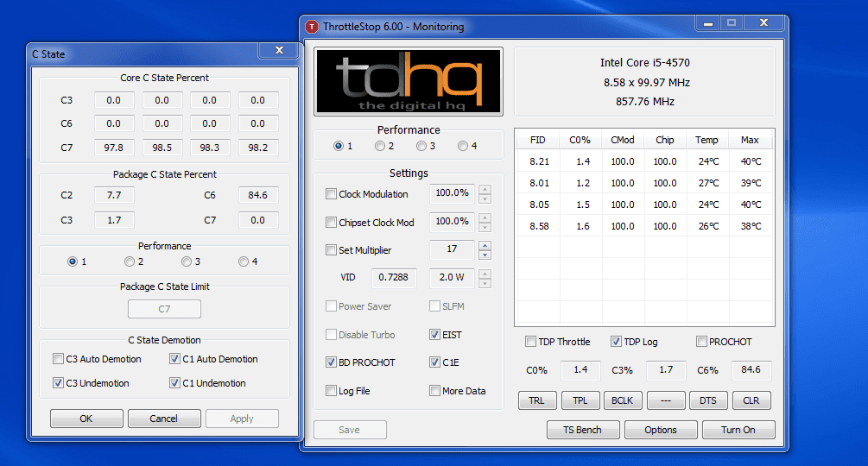This screenshot has width=868, height=466.
Task: Click the ThrottleStop red T title icon
Action: click(312, 27)
